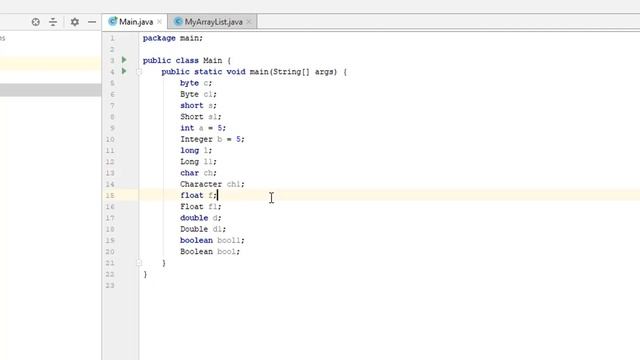Click the 'Float f1;' line

click(x=201, y=207)
